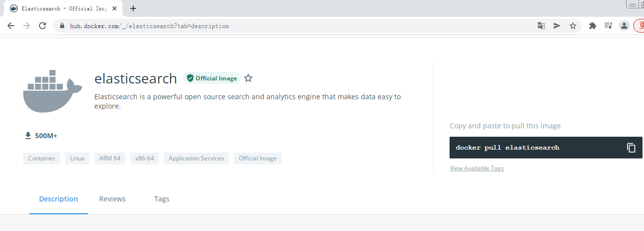Click the address bar URL field
The width and height of the screenshot is (644, 231).
pyautogui.click(x=296, y=26)
